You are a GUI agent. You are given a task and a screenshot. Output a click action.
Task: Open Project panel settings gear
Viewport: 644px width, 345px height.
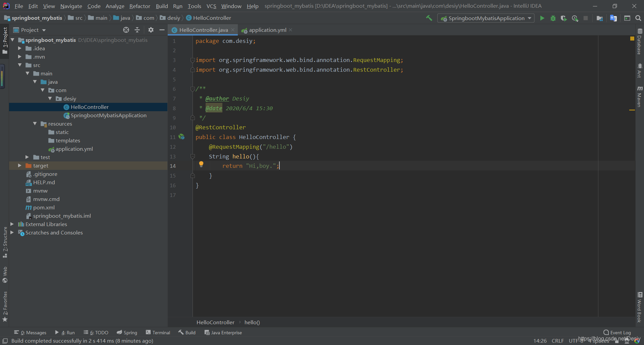(x=151, y=30)
